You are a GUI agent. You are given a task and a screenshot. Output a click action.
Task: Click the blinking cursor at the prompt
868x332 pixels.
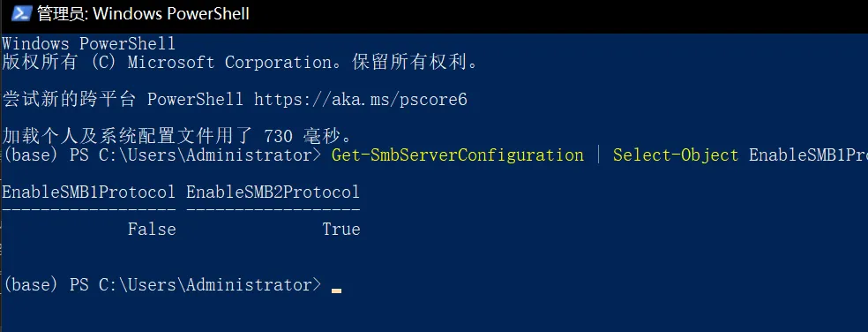pos(336,290)
